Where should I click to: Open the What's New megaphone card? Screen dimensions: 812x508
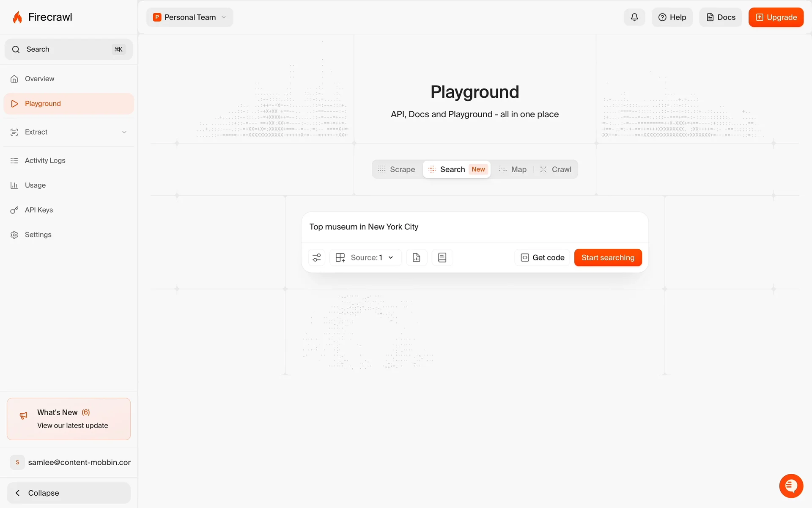click(69, 419)
